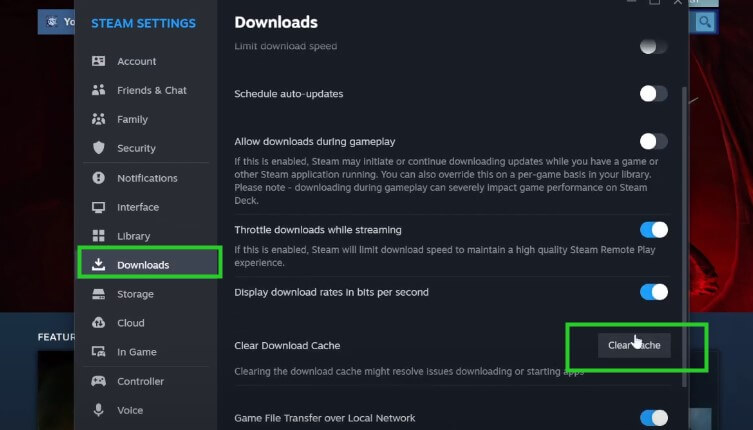Toggle Game File Transfer over Local Network
The height and width of the screenshot is (430, 753).
click(653, 417)
